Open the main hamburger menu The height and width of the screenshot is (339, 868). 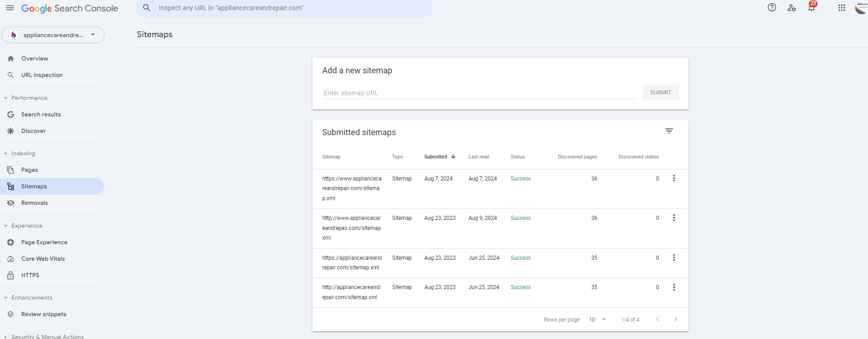(10, 8)
